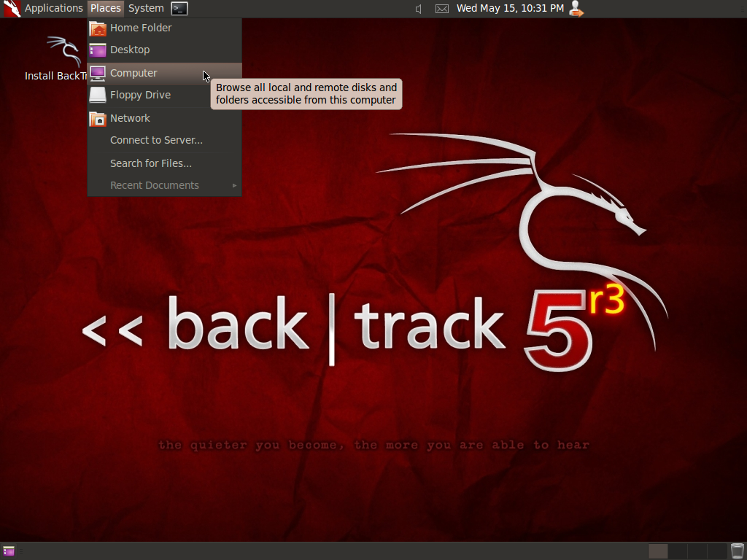
Task: Open Floppy Drive entry
Action: (164, 95)
